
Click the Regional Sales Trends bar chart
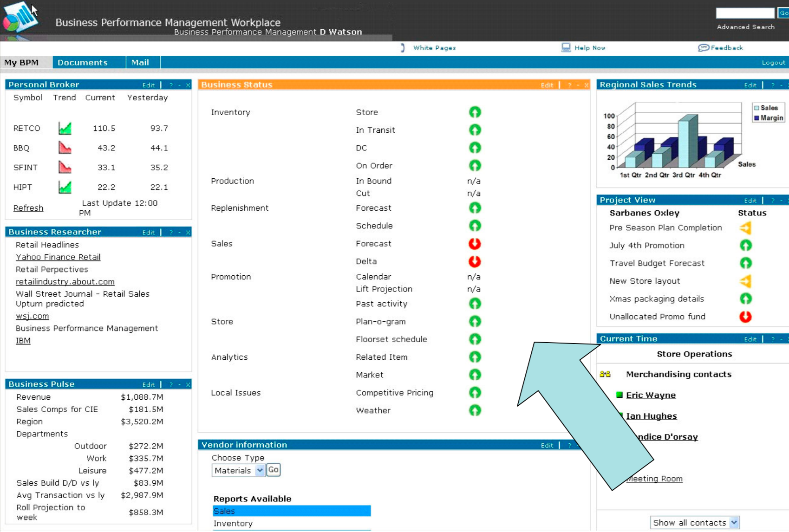[x=679, y=140]
